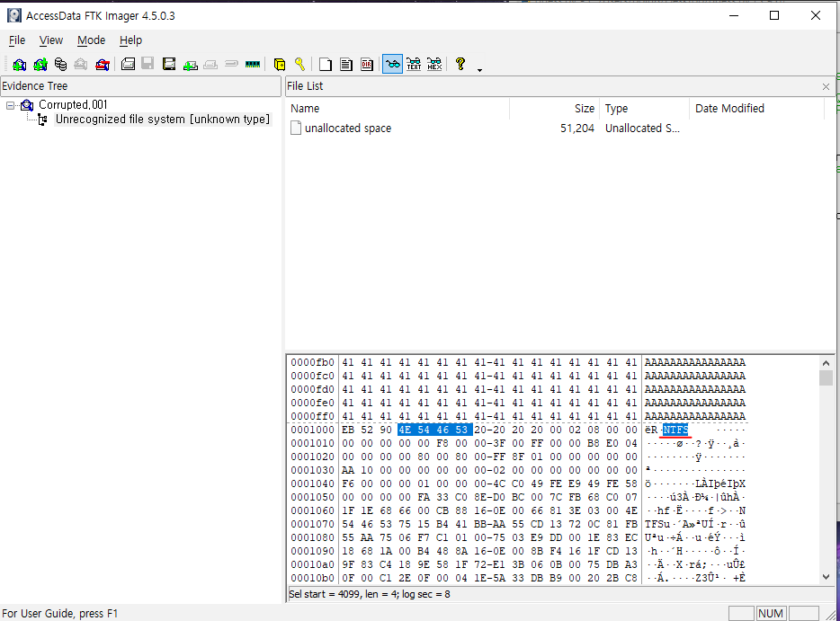Click the greyed Remove Evidence Item icon
The height and width of the screenshot is (621, 840).
(81, 64)
